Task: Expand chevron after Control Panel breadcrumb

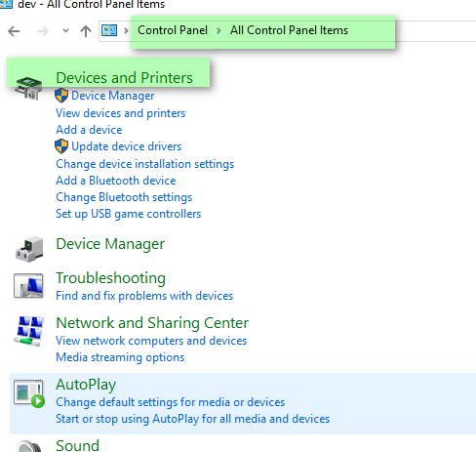Action: (x=218, y=31)
